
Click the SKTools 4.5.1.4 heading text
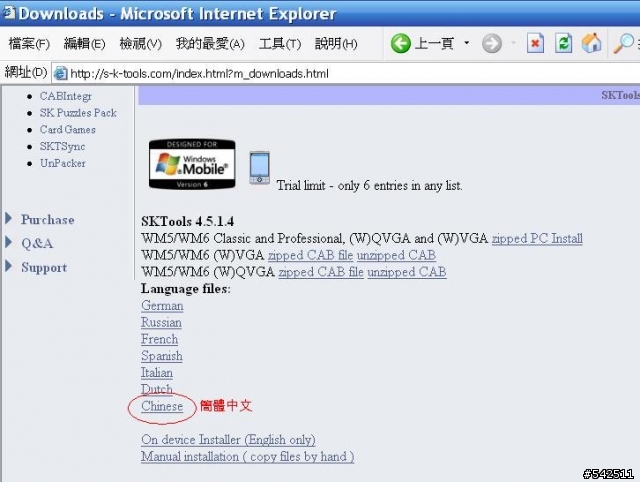(x=187, y=222)
